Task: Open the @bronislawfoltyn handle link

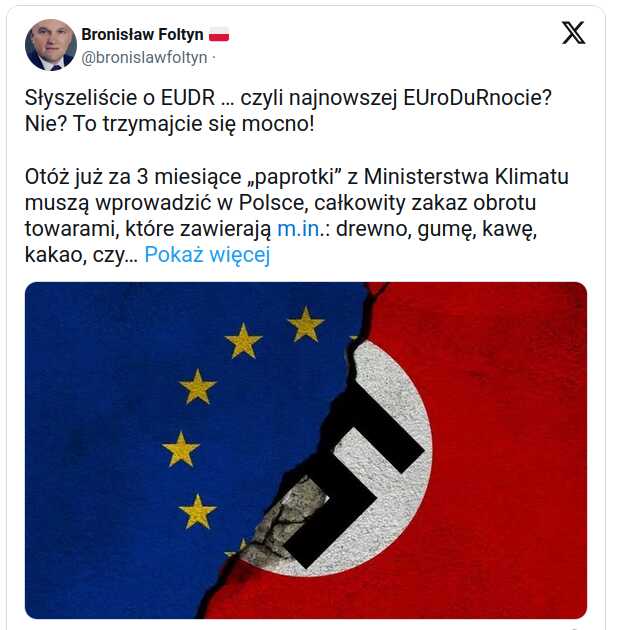Action: coord(144,58)
